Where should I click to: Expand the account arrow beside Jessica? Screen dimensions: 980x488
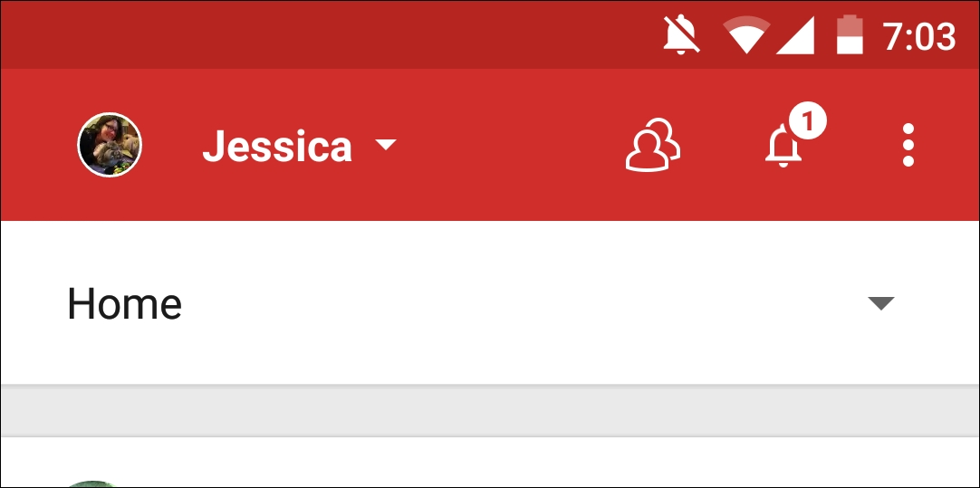point(385,145)
